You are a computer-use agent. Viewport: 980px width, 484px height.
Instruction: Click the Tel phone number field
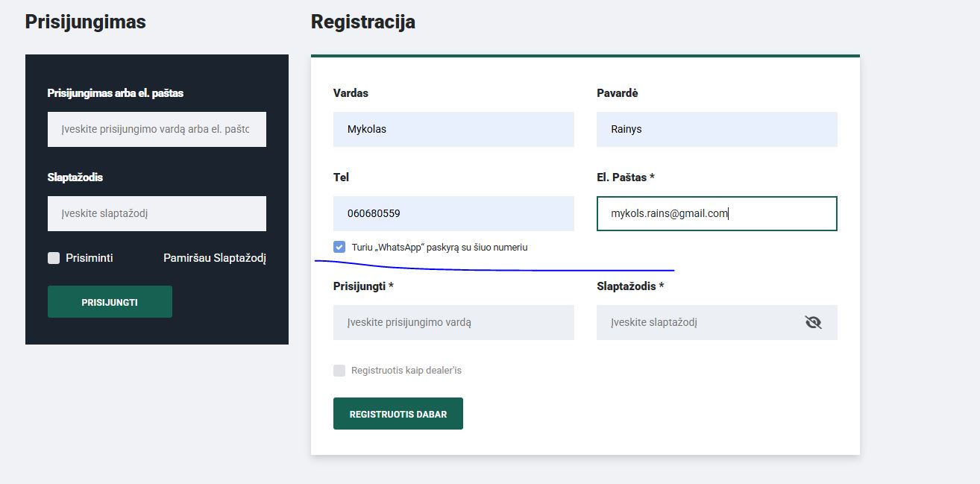(x=453, y=213)
